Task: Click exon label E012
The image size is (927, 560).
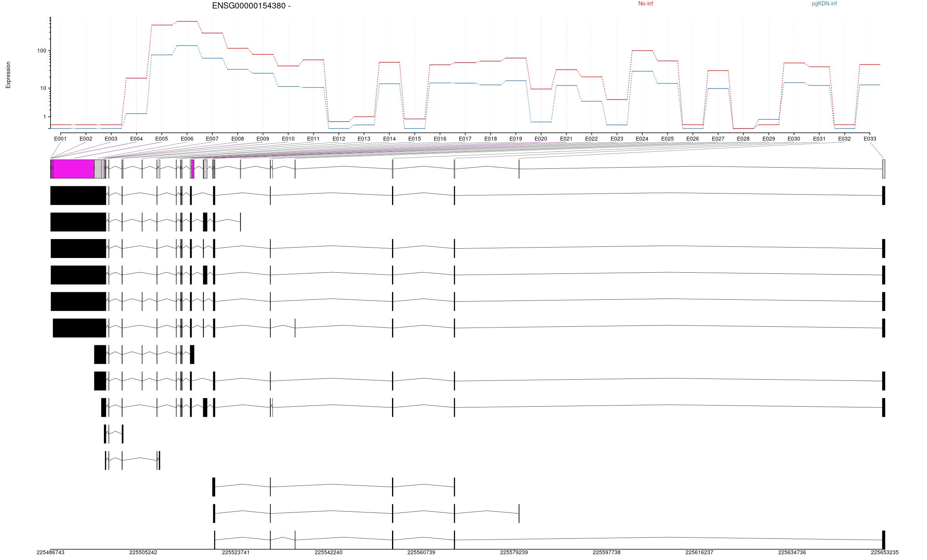Action: pos(339,139)
